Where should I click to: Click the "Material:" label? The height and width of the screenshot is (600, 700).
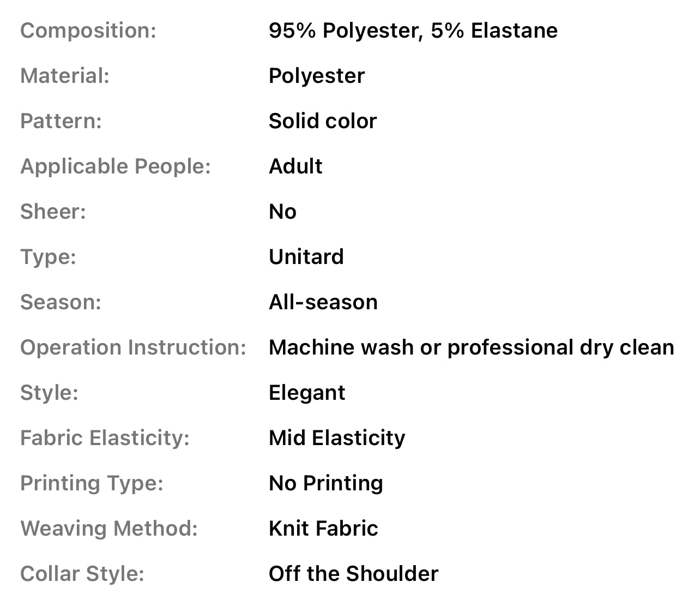(x=64, y=76)
